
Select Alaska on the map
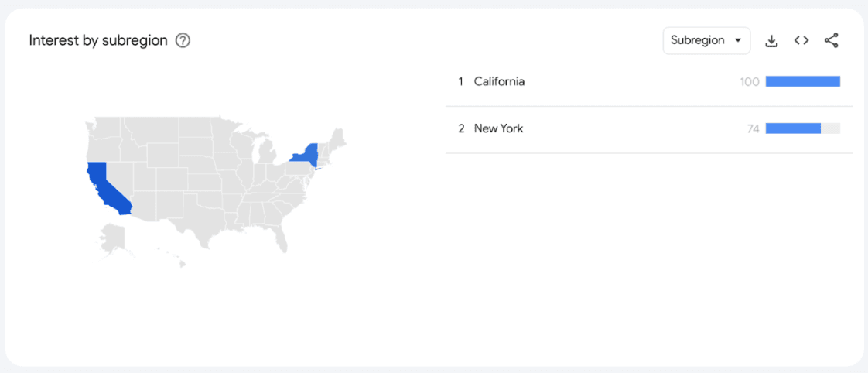(112, 236)
